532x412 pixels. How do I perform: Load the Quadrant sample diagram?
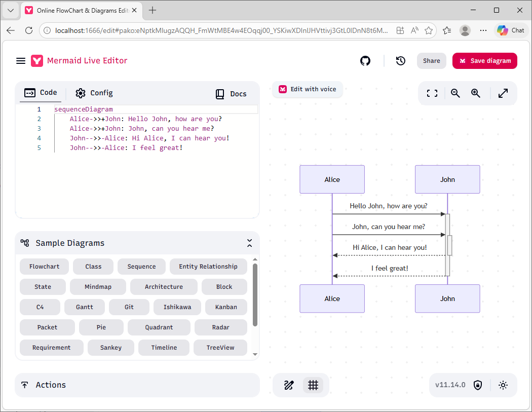click(x=159, y=327)
